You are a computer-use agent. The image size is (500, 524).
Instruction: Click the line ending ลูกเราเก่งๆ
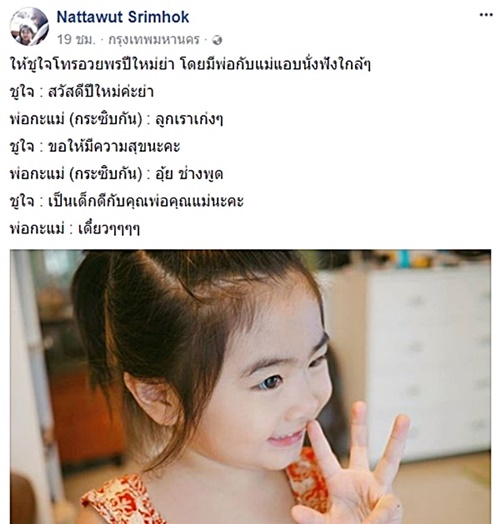point(116,119)
